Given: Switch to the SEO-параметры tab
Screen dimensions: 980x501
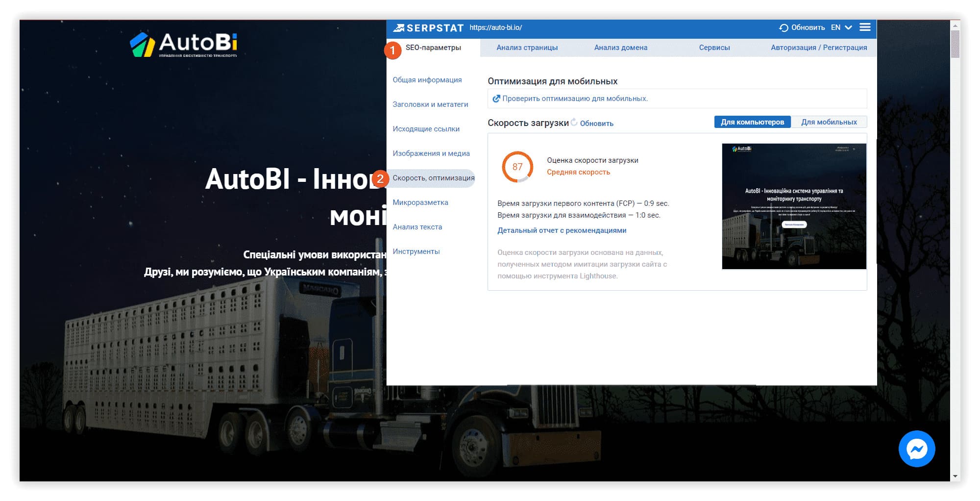Looking at the screenshot, I should pyautogui.click(x=433, y=48).
